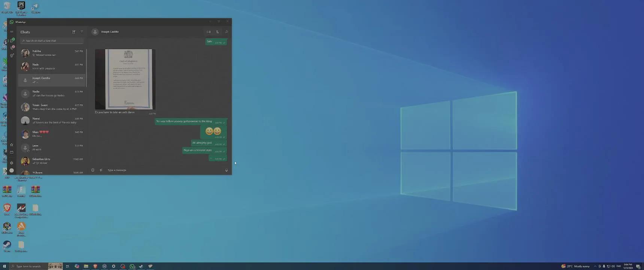Open the Habiba chat with missed voice call
Viewport: 644px width, 270px height.
(x=52, y=53)
